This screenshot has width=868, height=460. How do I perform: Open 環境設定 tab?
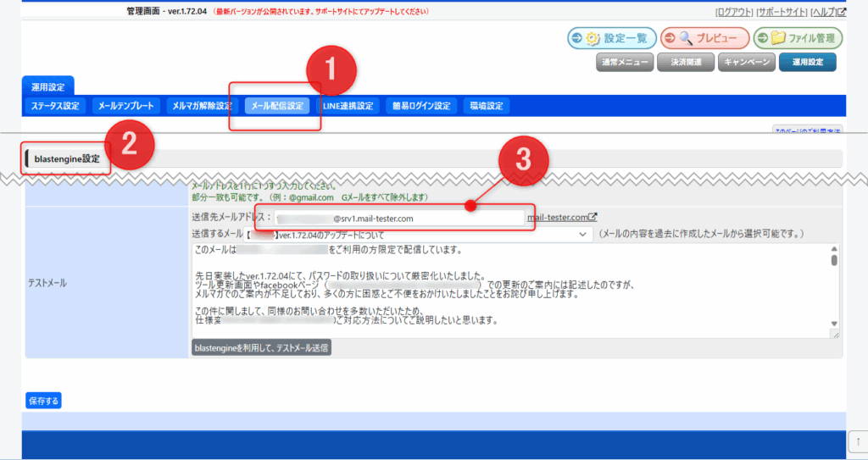pos(487,106)
